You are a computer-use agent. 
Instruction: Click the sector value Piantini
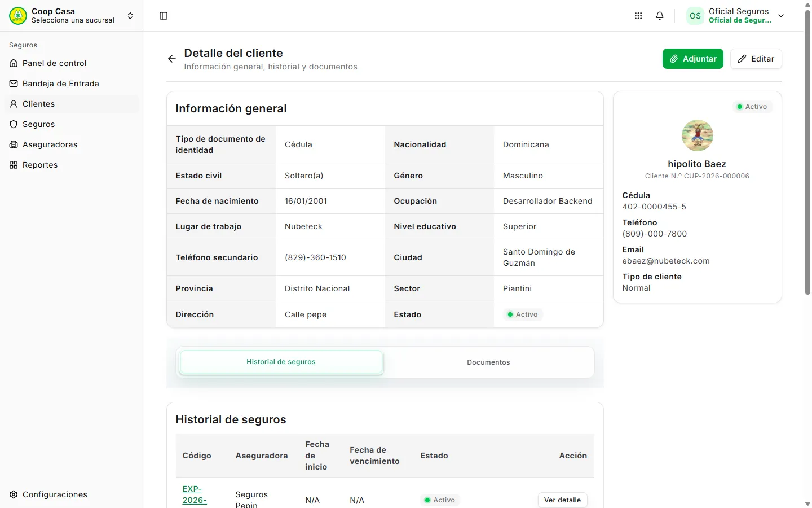pyautogui.click(x=517, y=288)
